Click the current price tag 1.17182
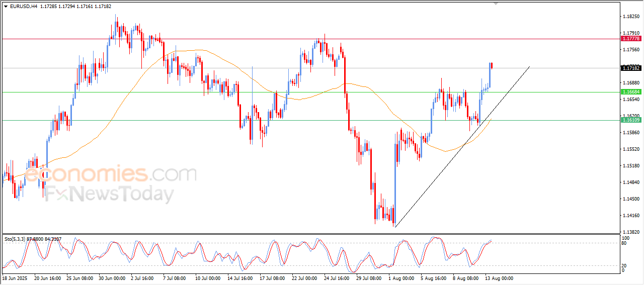The width and height of the screenshot is (644, 285). point(631,68)
